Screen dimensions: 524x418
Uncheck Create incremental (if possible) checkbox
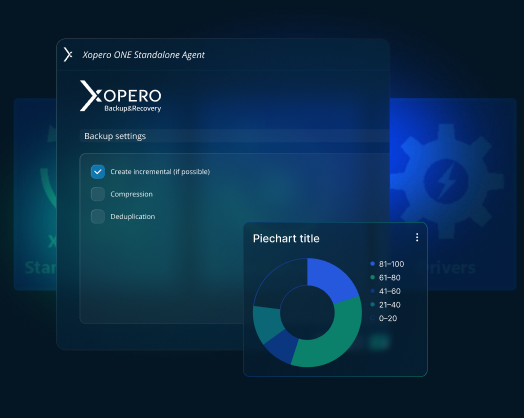click(98, 172)
